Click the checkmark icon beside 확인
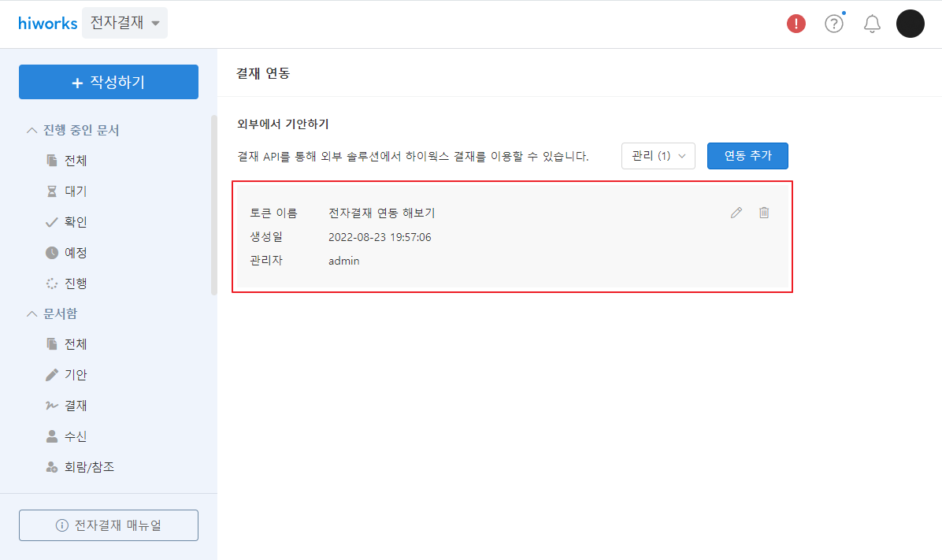Screen dimensions: 942x560 pyautogui.click(x=52, y=222)
